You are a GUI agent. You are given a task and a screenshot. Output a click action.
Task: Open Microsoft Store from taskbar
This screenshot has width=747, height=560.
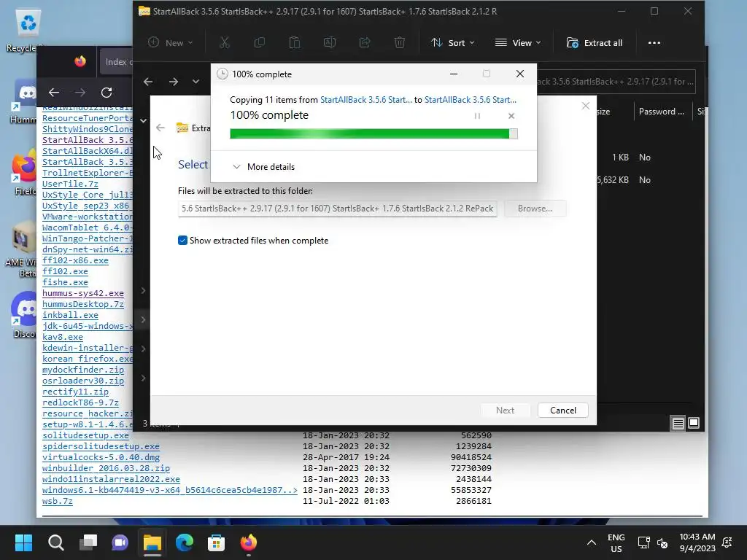pos(216,542)
